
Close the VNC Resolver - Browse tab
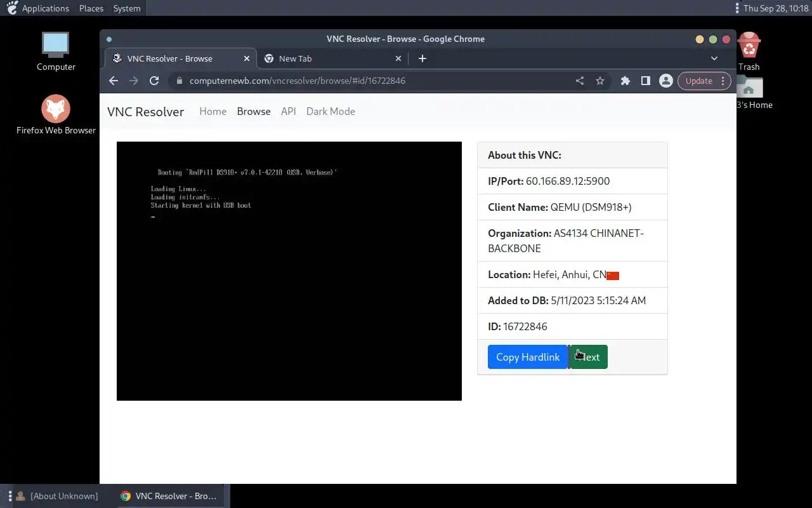pyautogui.click(x=247, y=58)
